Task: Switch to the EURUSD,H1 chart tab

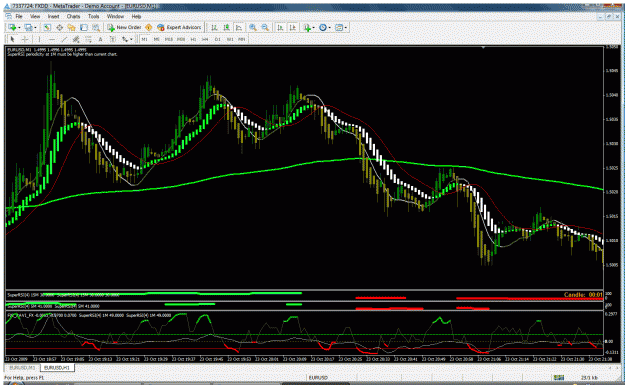Action: pos(57,367)
